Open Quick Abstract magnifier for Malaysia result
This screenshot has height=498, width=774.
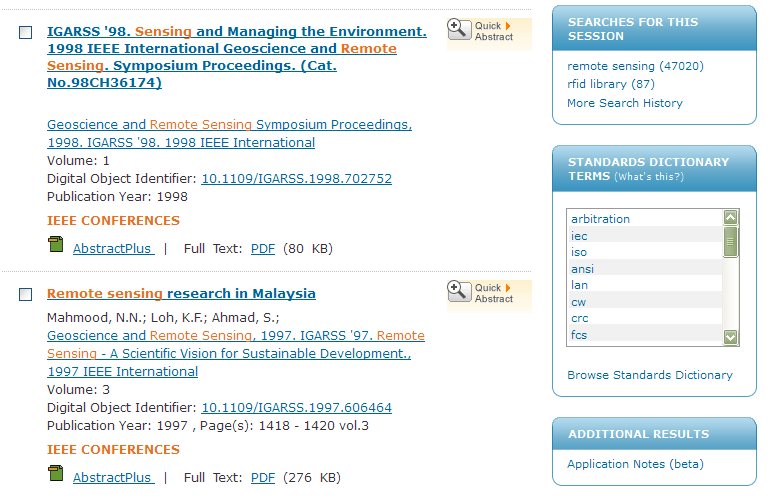(x=459, y=291)
